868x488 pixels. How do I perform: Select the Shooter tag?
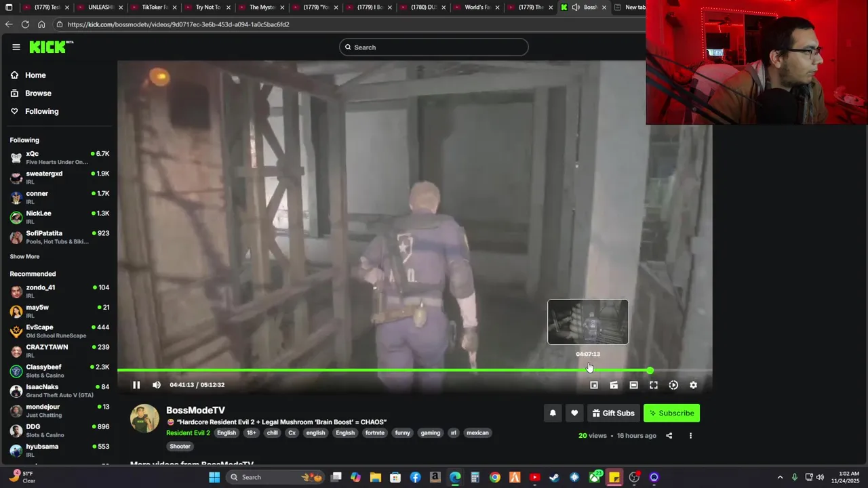point(180,446)
